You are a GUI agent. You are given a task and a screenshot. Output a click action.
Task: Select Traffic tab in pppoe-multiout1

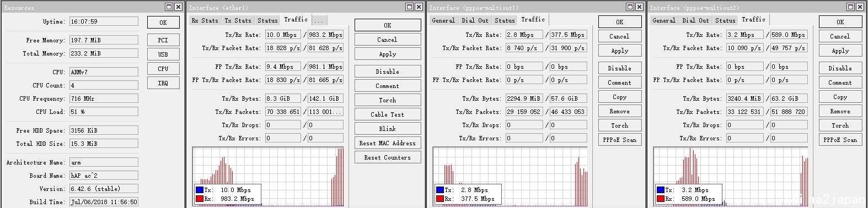(x=533, y=19)
